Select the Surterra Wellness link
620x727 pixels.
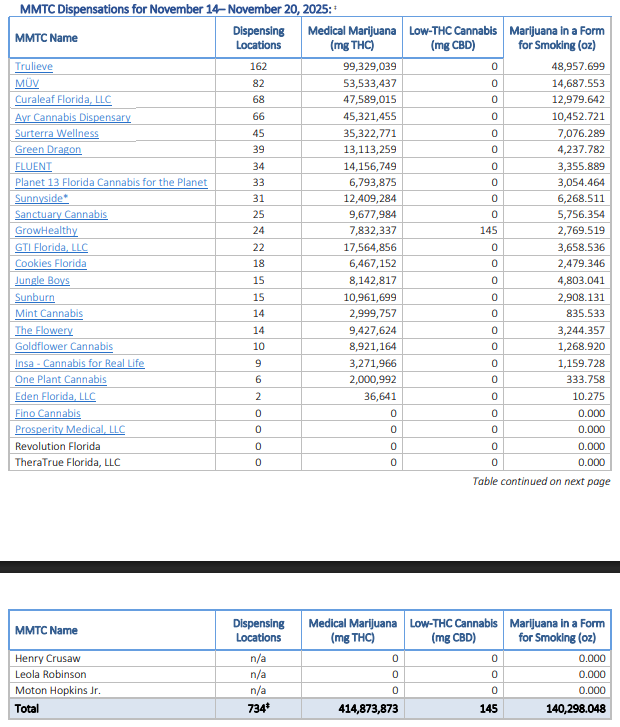(56, 133)
